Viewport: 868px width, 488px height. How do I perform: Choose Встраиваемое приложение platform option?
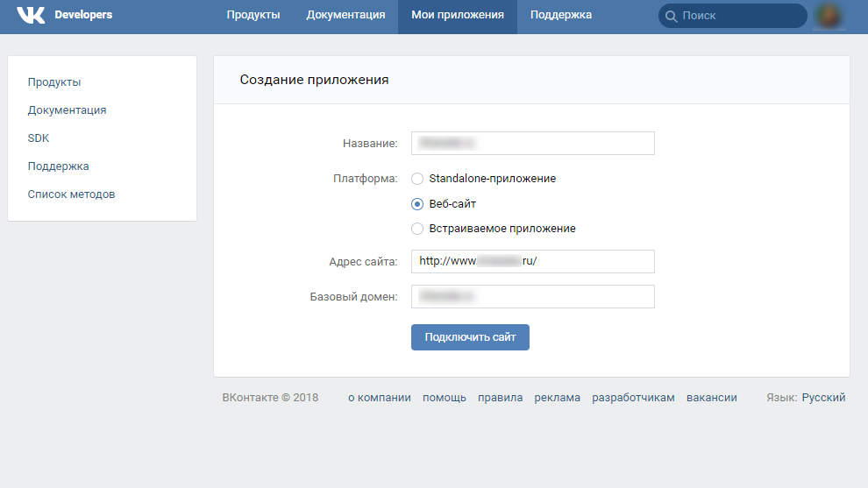pos(417,229)
